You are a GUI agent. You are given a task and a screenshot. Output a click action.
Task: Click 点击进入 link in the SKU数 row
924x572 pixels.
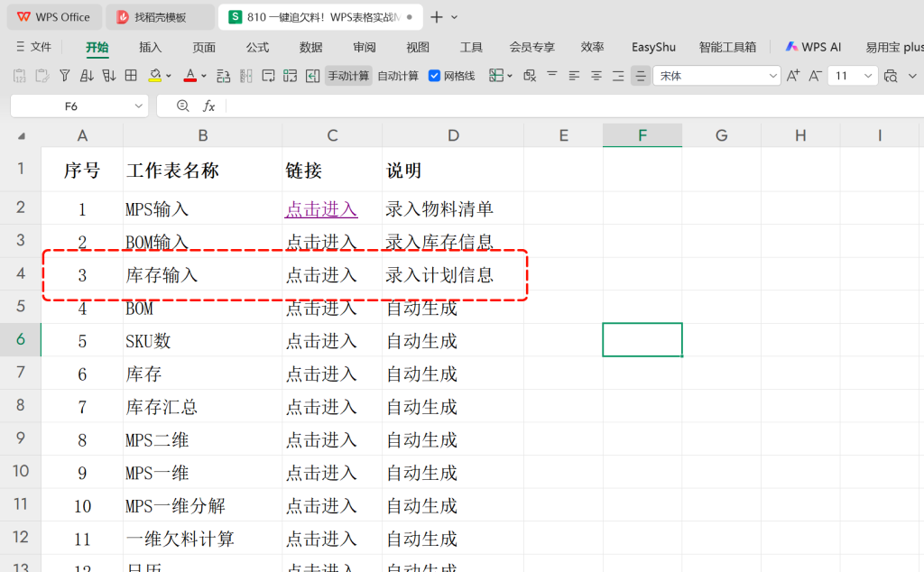tap(321, 341)
